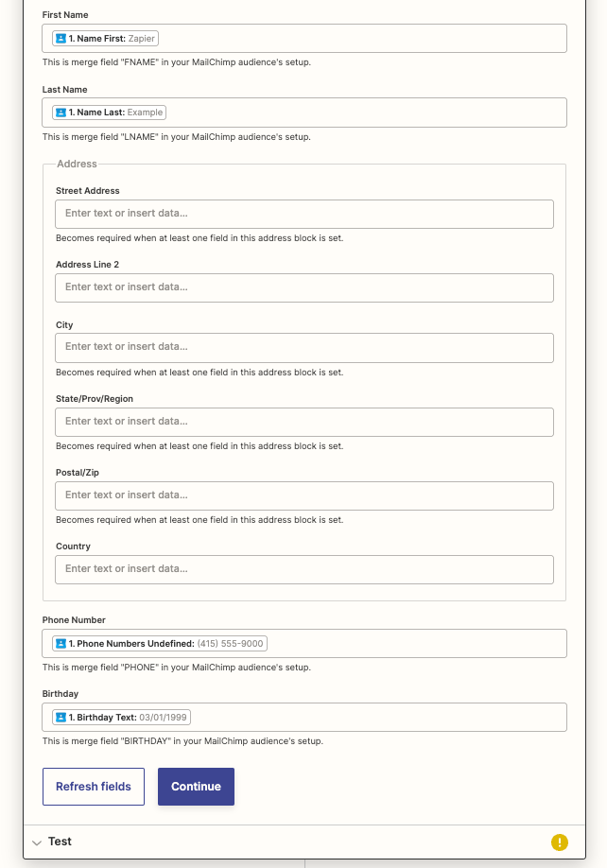
Task: Select the City input field
Action: tap(304, 347)
